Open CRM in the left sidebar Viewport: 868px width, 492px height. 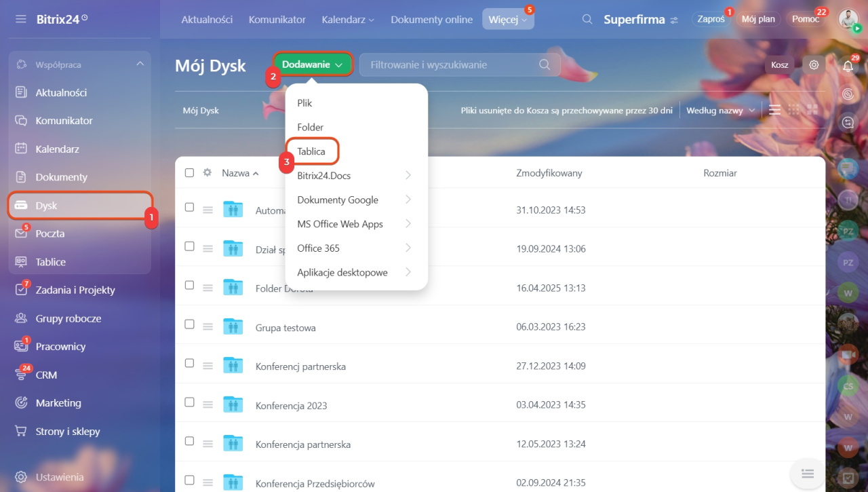(80, 375)
